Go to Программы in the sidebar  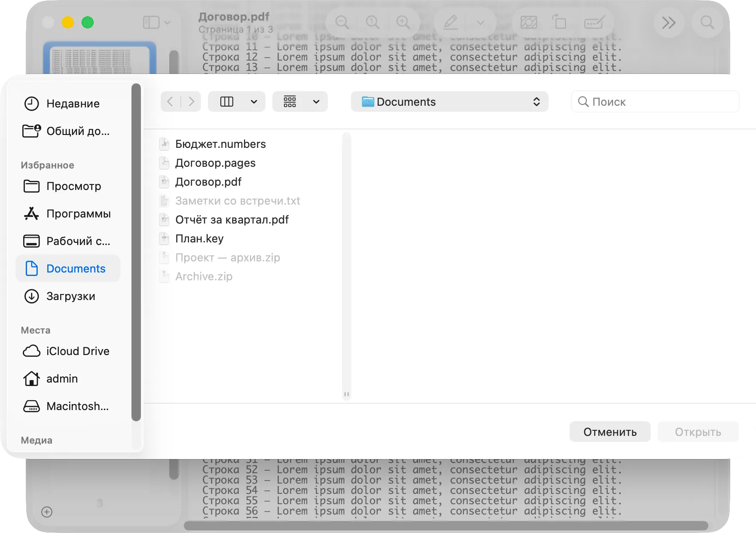pos(68,214)
